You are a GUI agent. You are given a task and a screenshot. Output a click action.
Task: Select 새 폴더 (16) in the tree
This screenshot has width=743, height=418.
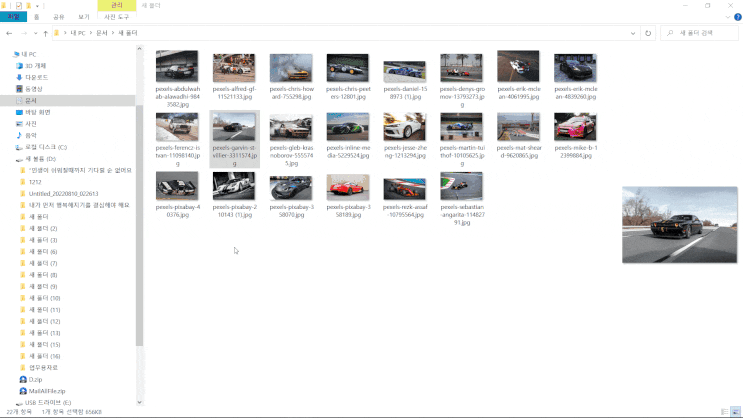(45, 356)
